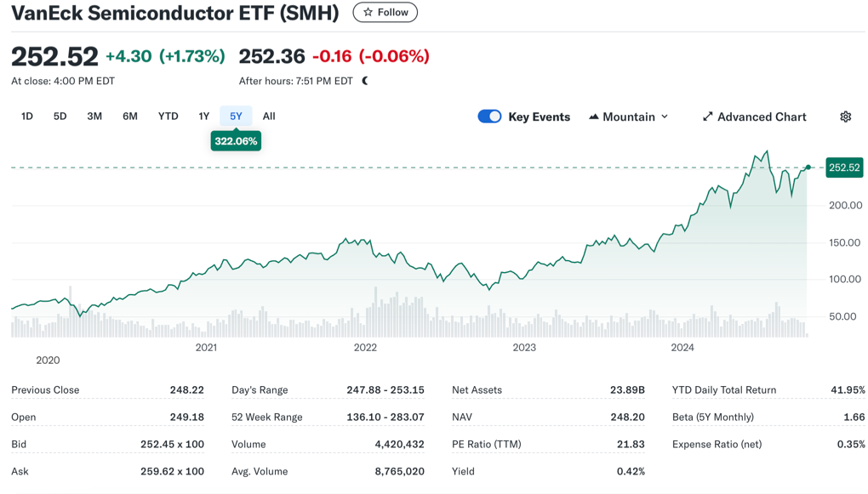The image size is (868, 494).
Task: Select the Mountain chart style icon
Action: click(593, 116)
